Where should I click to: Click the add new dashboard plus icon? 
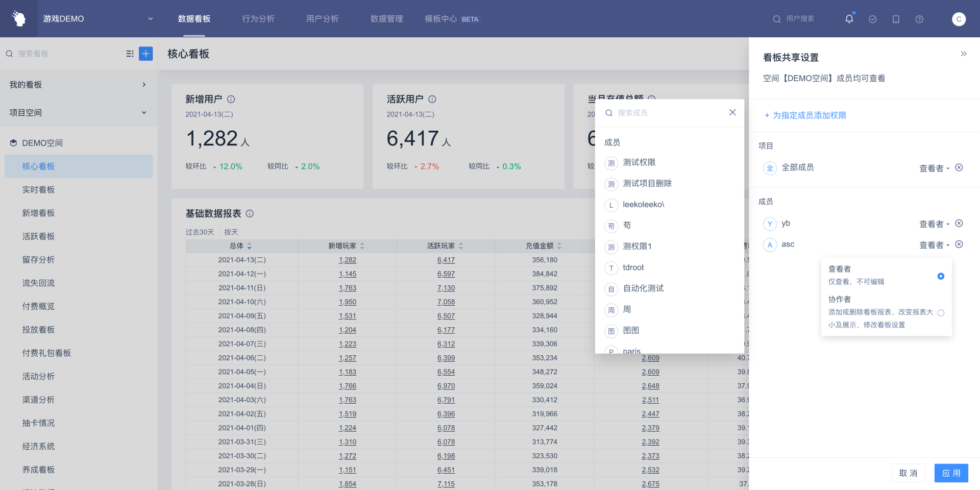pos(146,54)
